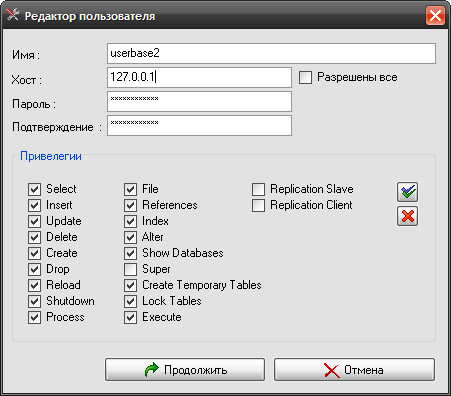
Task: Click the 'Редактор пользователя' window title
Action: [x=90, y=16]
